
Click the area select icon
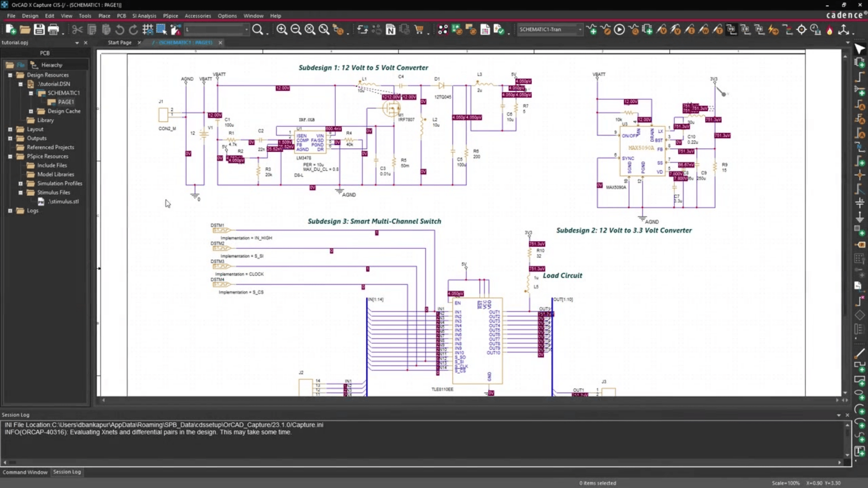(161, 30)
